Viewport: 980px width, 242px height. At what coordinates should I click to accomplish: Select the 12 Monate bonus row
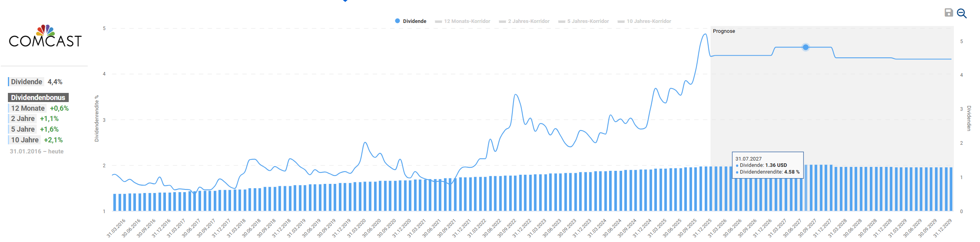(39, 108)
